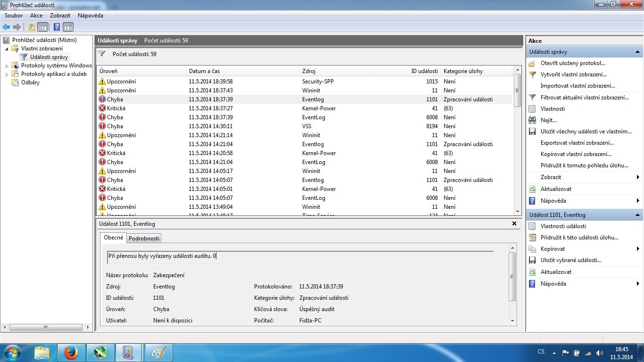Select the EventLog 6008 row at 18:37:39

pos(304,117)
